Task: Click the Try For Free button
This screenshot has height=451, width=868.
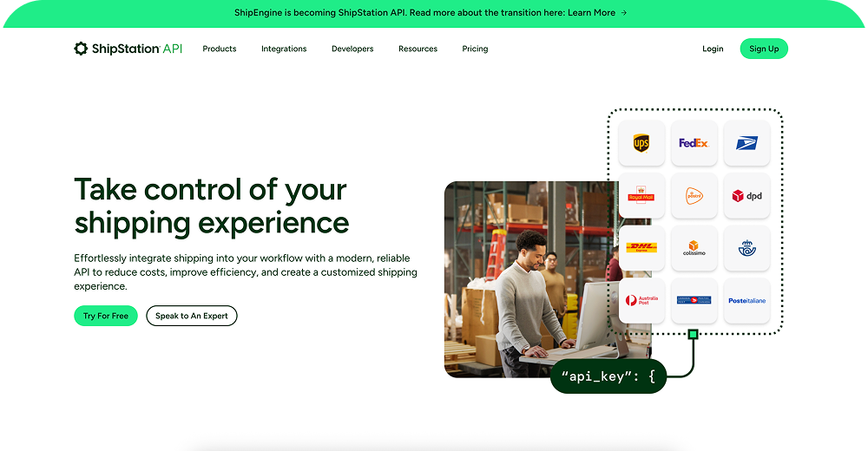Action: point(106,316)
